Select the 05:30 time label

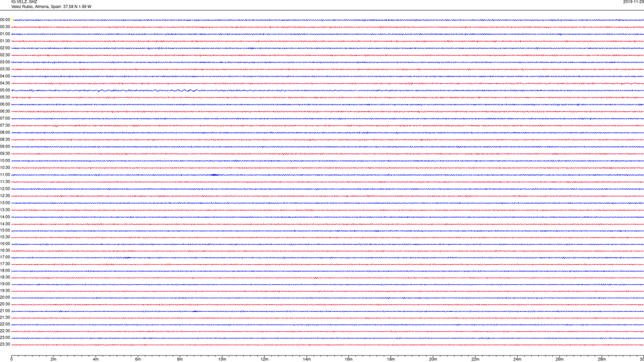point(5,97)
